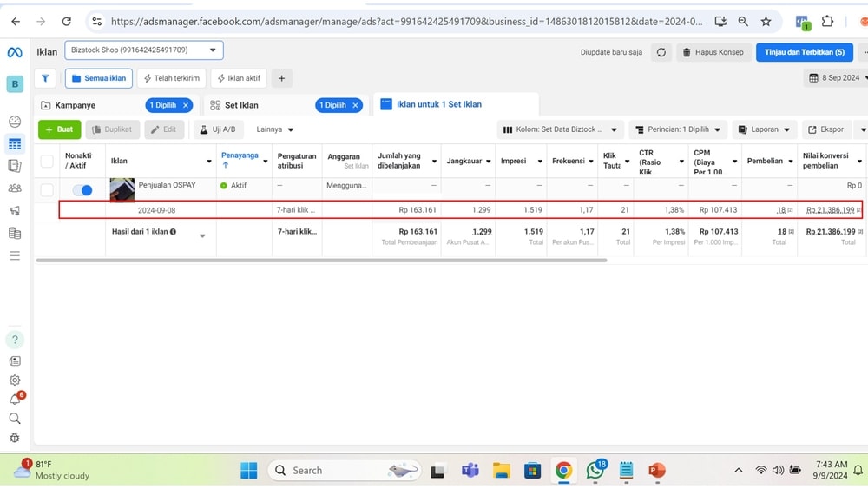Image resolution: width=868 pixels, height=489 pixels.
Task: Click the megaphone icon in sidebar
Action: coord(15,210)
